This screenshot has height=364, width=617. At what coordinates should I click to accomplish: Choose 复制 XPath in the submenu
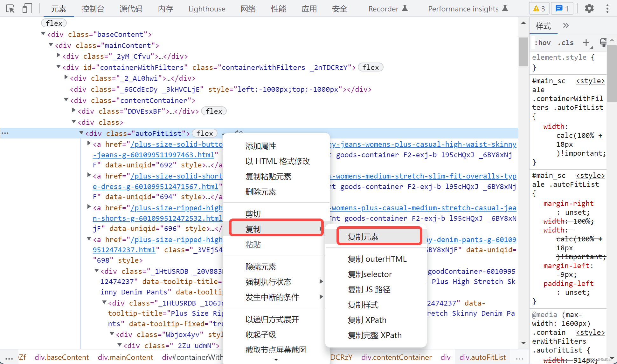pyautogui.click(x=367, y=320)
